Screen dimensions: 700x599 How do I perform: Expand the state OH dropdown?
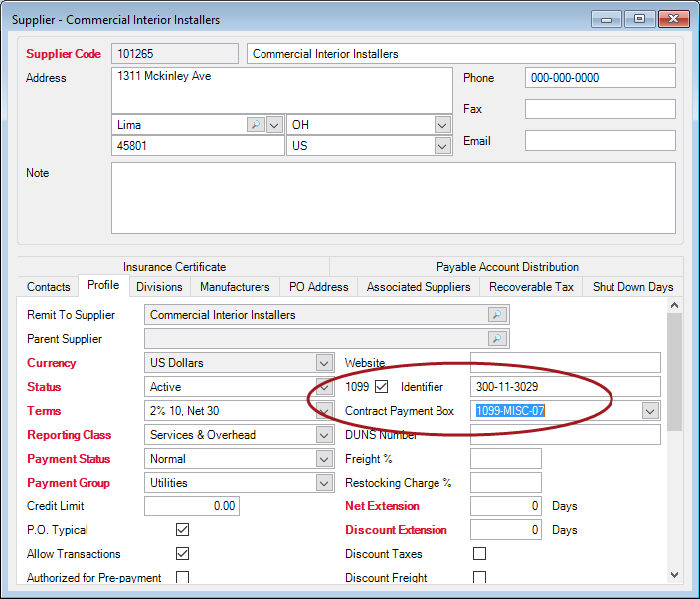pos(441,125)
